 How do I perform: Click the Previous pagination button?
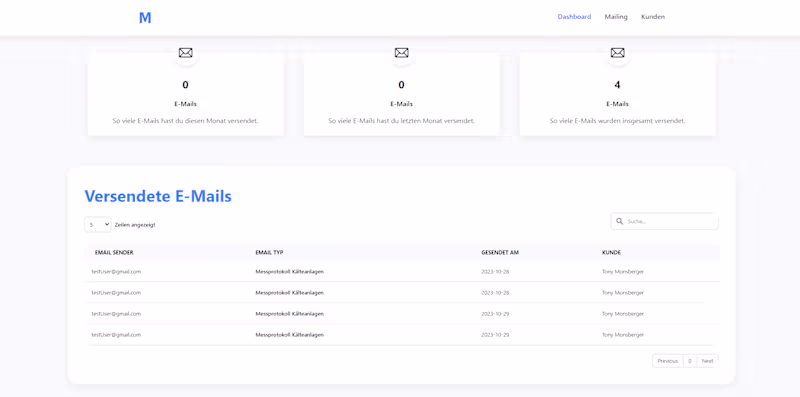(667, 361)
